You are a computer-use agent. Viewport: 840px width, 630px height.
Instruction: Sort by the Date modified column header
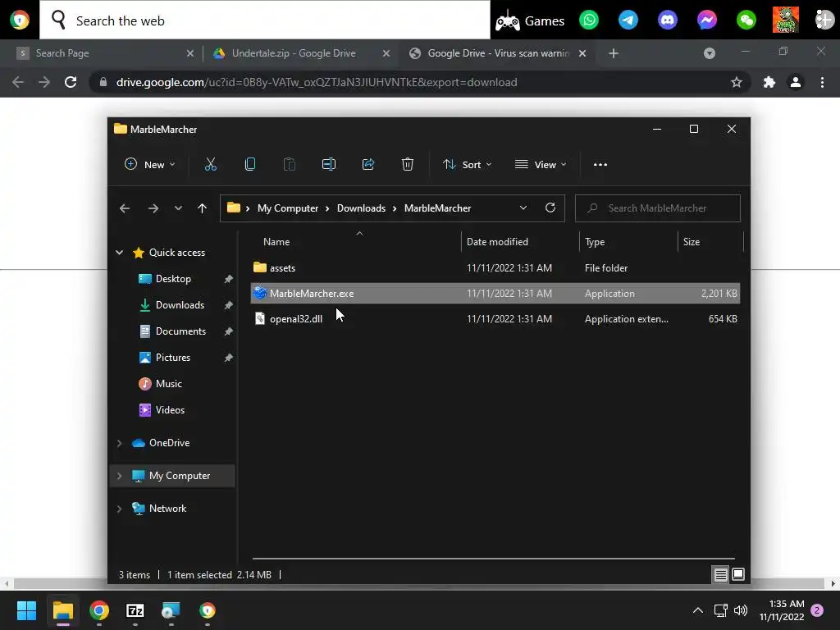(x=497, y=242)
